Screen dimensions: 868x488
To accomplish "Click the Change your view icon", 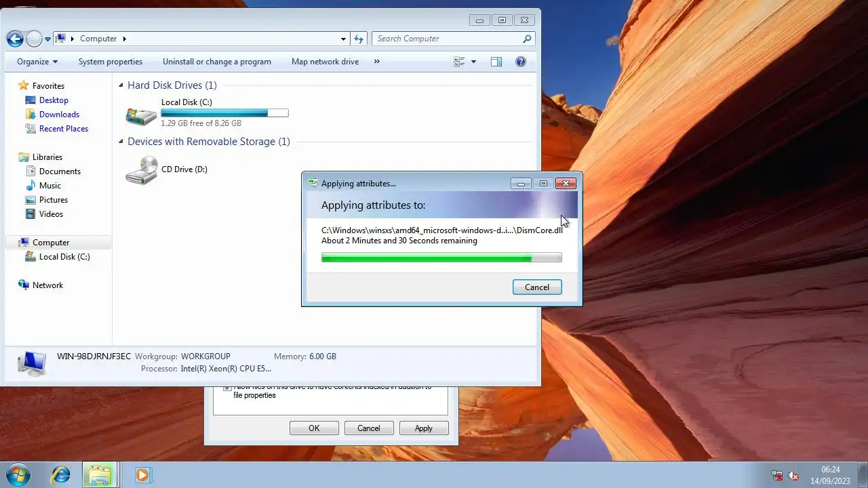I will (x=459, y=62).
